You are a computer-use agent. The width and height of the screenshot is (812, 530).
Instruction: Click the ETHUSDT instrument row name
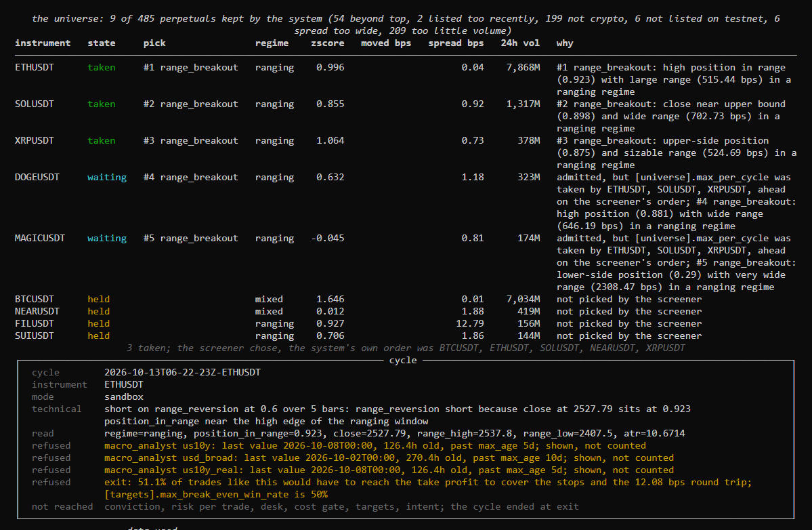click(x=34, y=67)
